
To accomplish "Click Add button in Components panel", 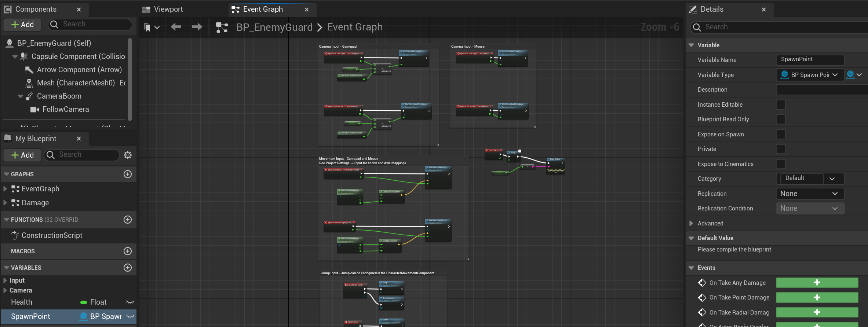I will point(22,25).
